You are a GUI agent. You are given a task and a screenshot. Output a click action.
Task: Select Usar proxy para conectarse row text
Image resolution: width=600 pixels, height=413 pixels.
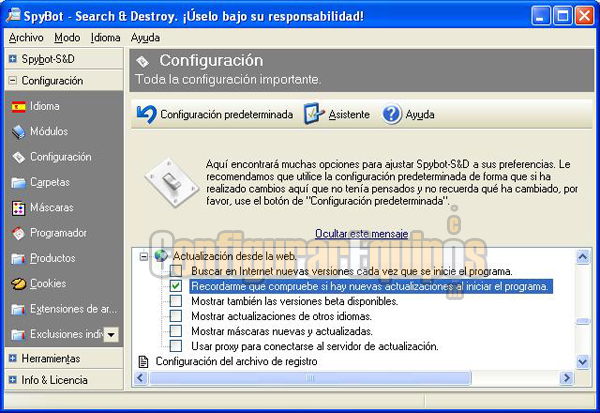(x=315, y=346)
